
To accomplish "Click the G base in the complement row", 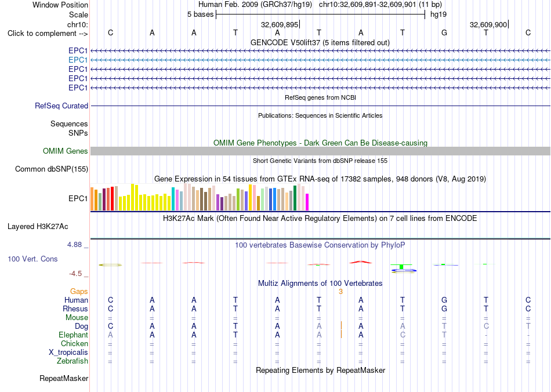I will (444, 32).
